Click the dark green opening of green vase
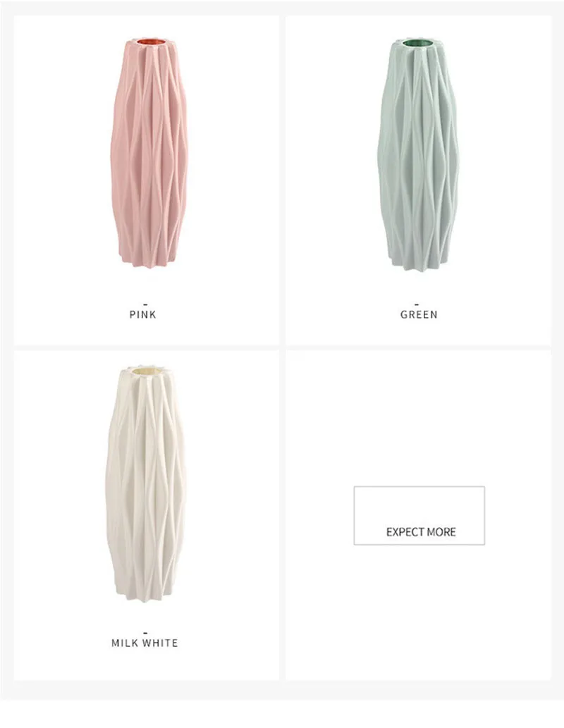Viewport: 564px width, 728px height. point(419,43)
